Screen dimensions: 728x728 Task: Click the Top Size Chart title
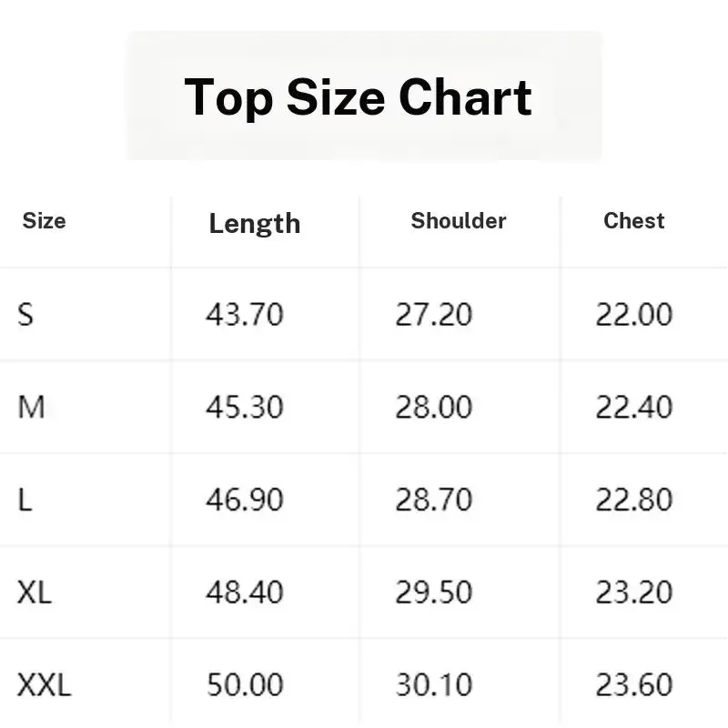coord(358,97)
